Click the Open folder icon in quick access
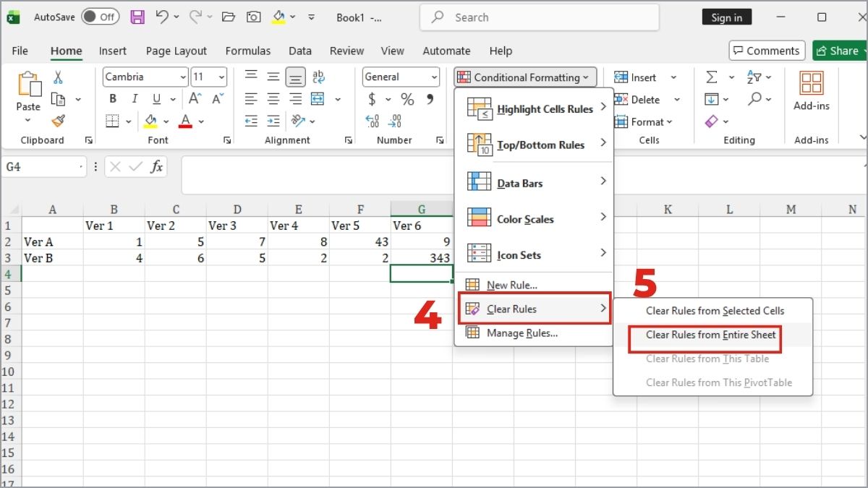 pos(229,17)
